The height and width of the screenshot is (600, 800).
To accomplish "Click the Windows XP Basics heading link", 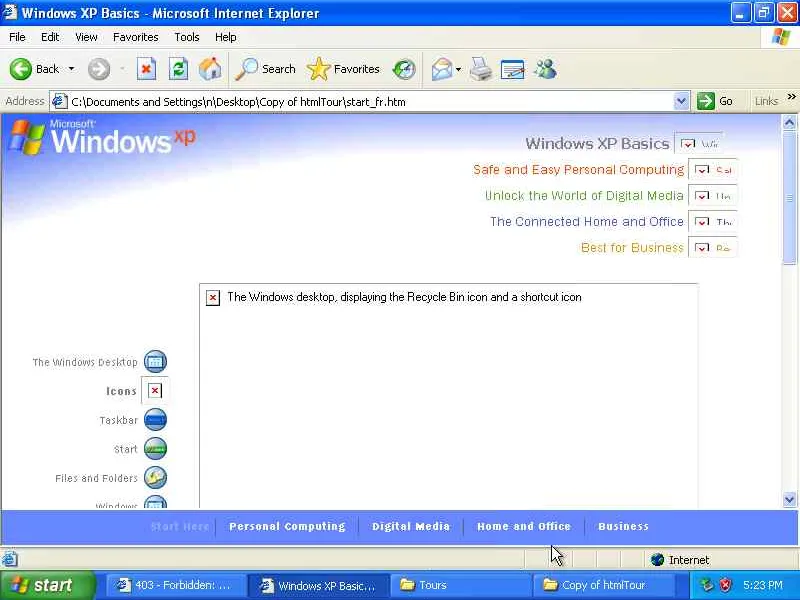I will (597, 144).
